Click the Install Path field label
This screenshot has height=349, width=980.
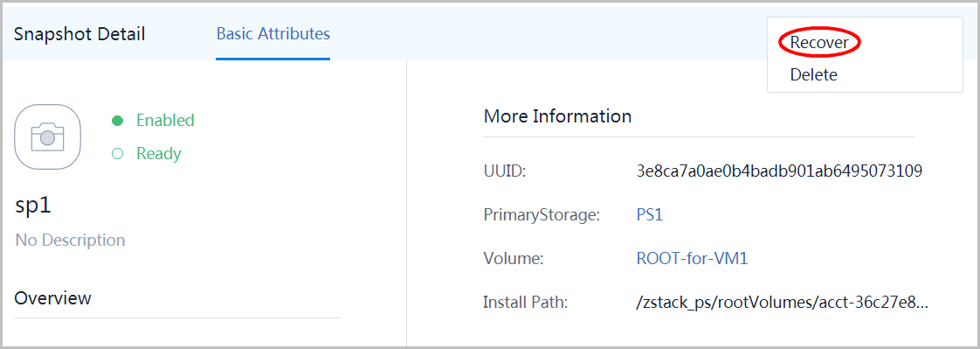(525, 304)
